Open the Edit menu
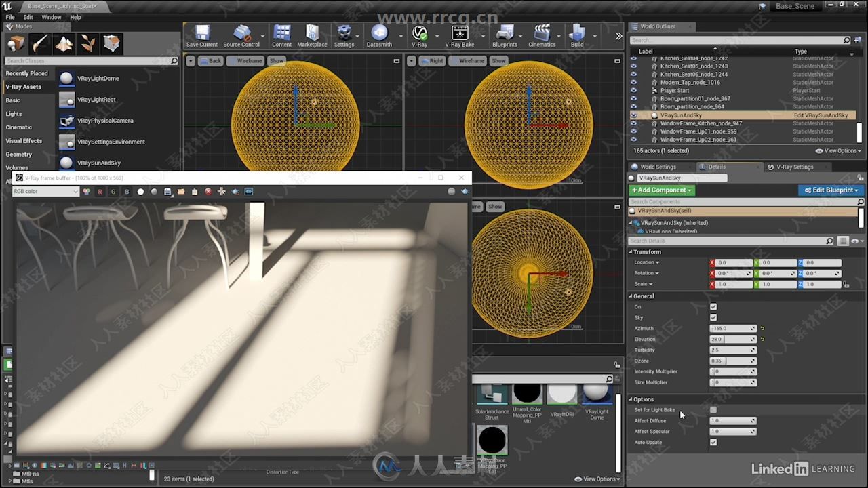This screenshot has height=488, width=868. [x=28, y=17]
